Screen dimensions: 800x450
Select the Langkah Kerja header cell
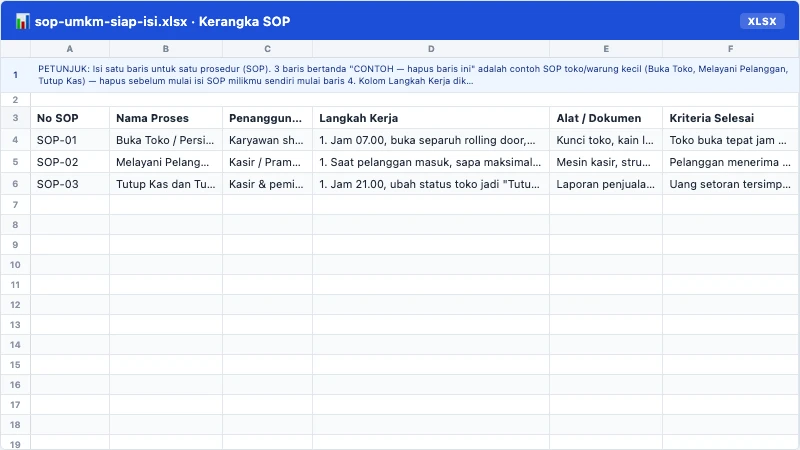click(x=431, y=118)
